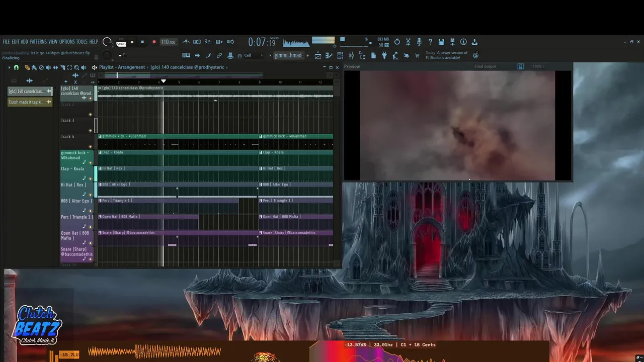
Task: Stop playback with the stop button
Action: (142, 42)
